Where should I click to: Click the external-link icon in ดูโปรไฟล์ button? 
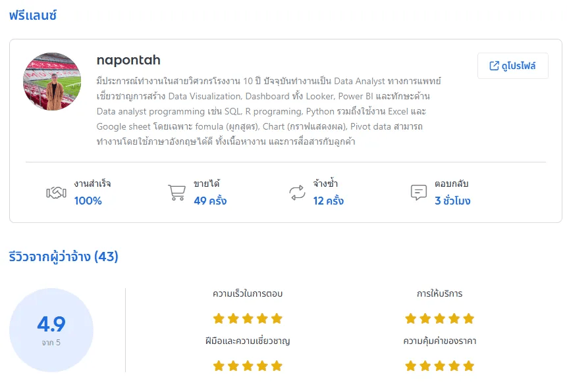tap(495, 66)
